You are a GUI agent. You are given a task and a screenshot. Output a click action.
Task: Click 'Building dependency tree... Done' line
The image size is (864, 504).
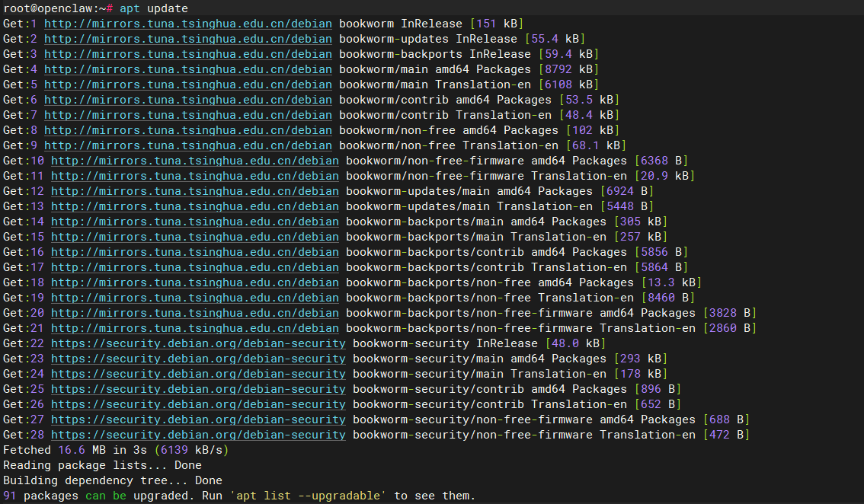tap(113, 480)
